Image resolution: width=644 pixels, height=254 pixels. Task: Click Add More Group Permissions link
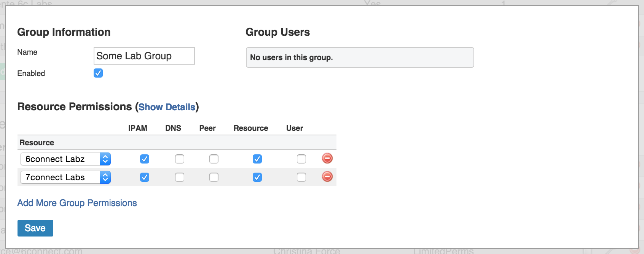pyautogui.click(x=77, y=203)
